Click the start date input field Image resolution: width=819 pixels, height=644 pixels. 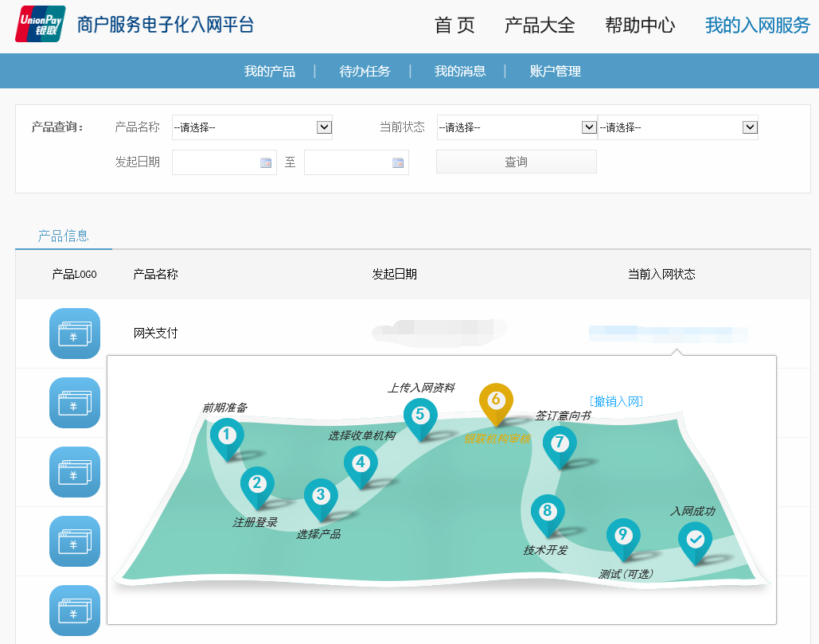coord(215,162)
